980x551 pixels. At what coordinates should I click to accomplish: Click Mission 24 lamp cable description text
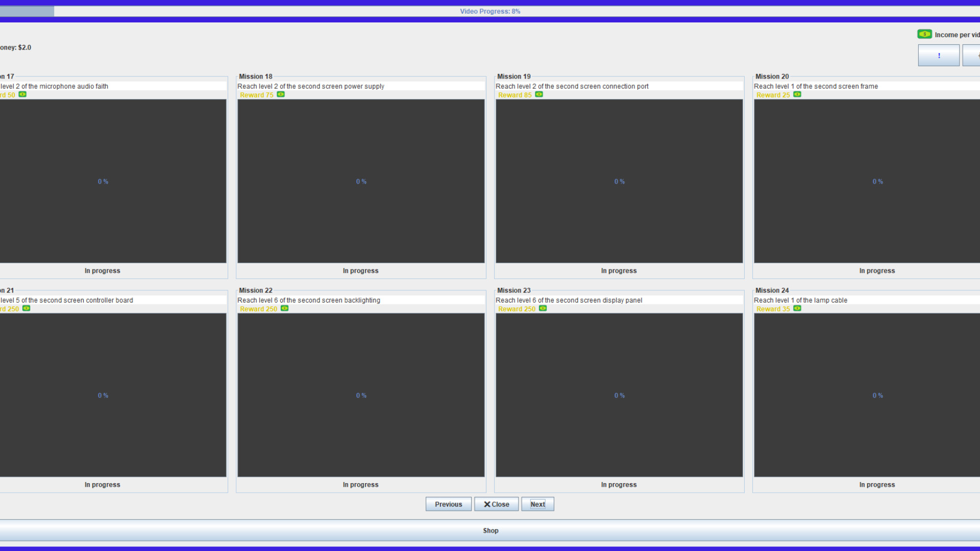pyautogui.click(x=800, y=300)
